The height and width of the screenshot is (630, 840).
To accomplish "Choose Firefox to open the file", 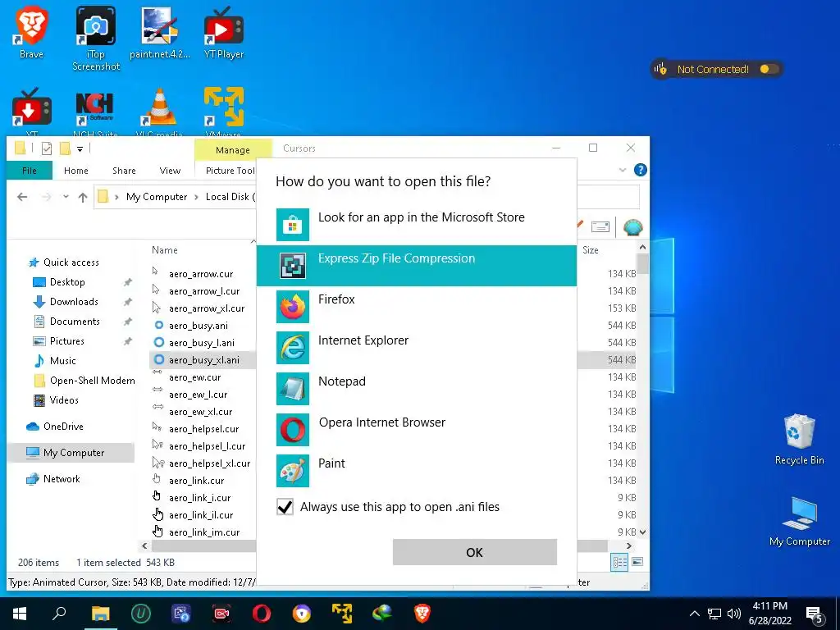I will tap(416, 307).
